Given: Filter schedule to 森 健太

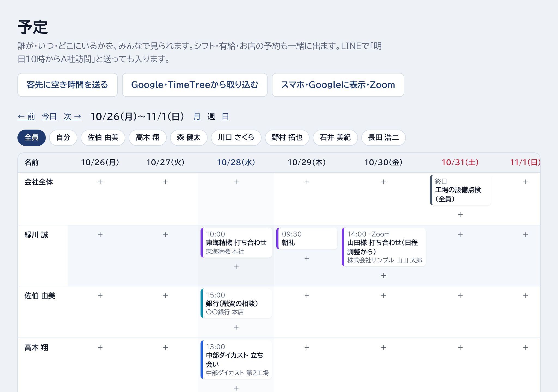Looking at the screenshot, I should 189,138.
